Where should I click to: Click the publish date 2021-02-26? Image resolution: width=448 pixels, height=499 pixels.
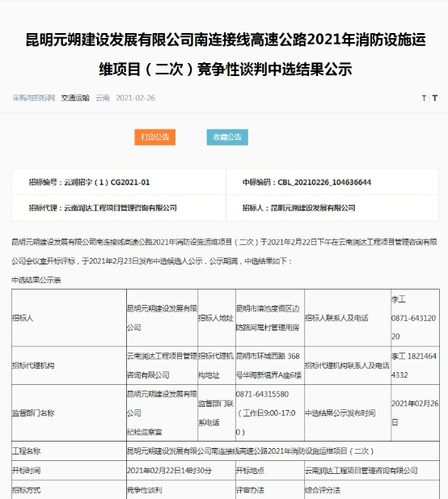(135, 98)
